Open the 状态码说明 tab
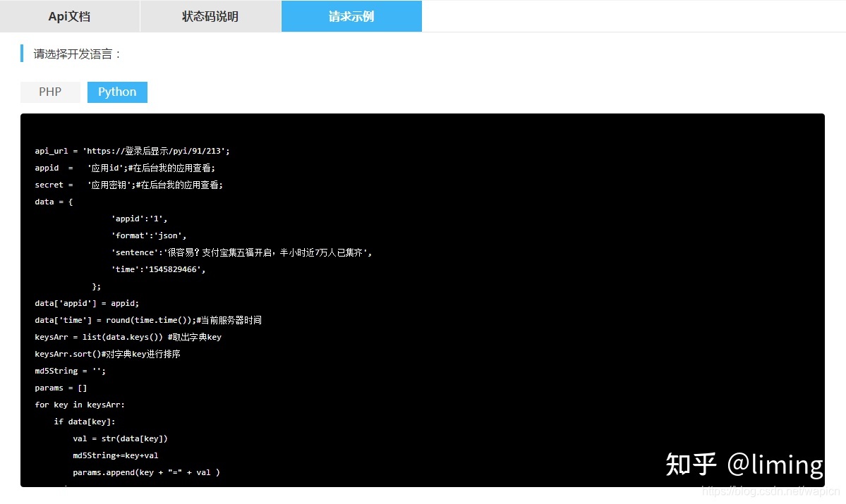 click(210, 16)
